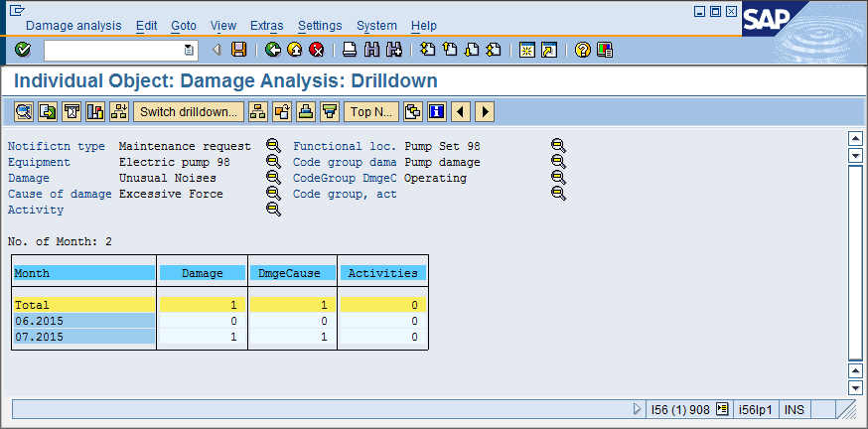Screen dimensions: 868x429
Task: Click the yellow Exit icon
Action: [x=295, y=50]
